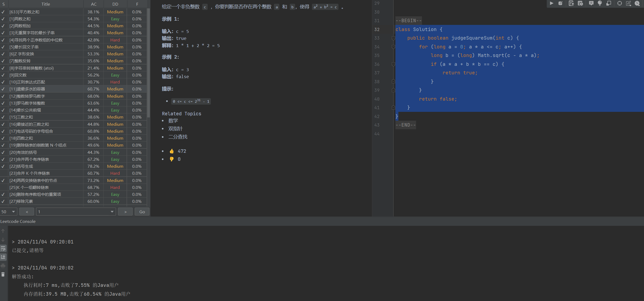Submit solution using the upload document icon
The height and width of the screenshot is (301, 644).
point(571,3)
